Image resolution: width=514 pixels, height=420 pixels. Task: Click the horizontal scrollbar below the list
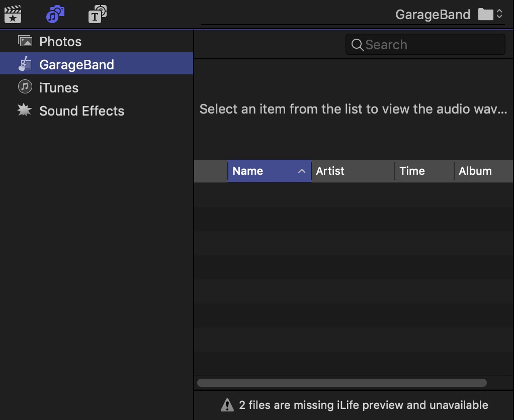coord(342,383)
